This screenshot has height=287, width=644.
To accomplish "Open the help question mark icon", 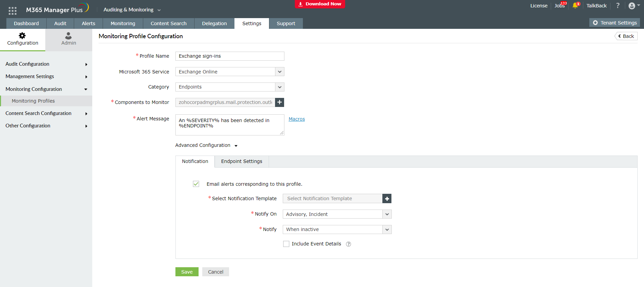I will tap(618, 5).
